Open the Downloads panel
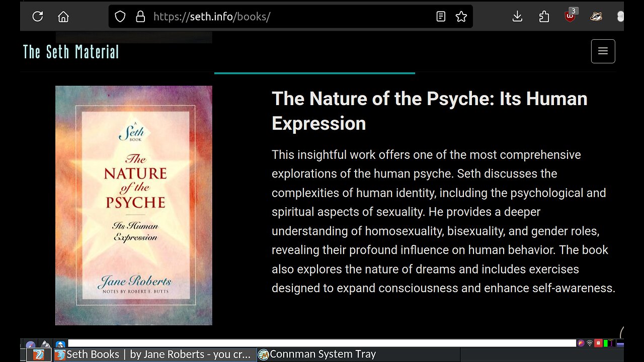 coord(517,17)
